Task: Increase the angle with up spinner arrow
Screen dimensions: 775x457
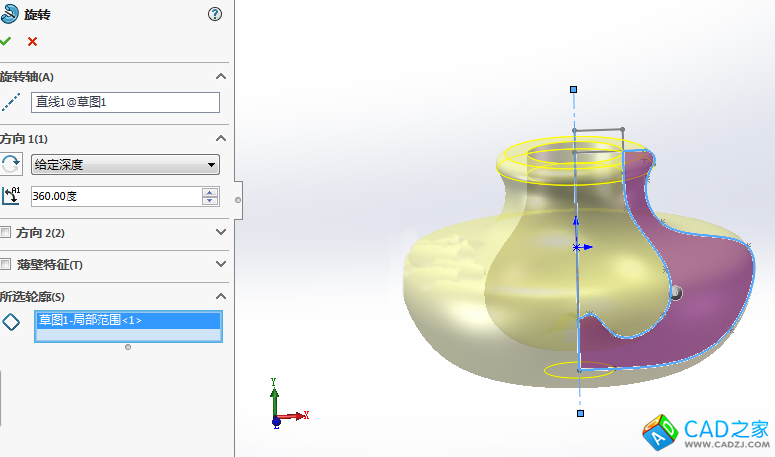Action: tap(210, 192)
